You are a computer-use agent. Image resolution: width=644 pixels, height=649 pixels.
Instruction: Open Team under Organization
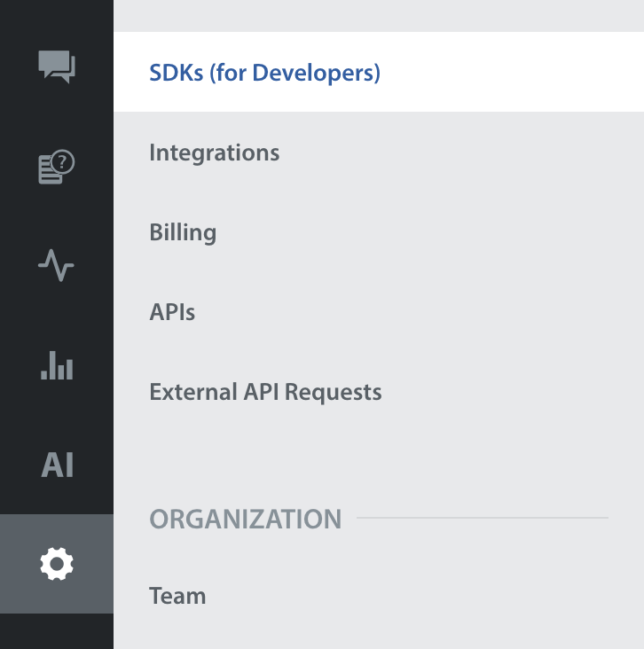tap(177, 596)
